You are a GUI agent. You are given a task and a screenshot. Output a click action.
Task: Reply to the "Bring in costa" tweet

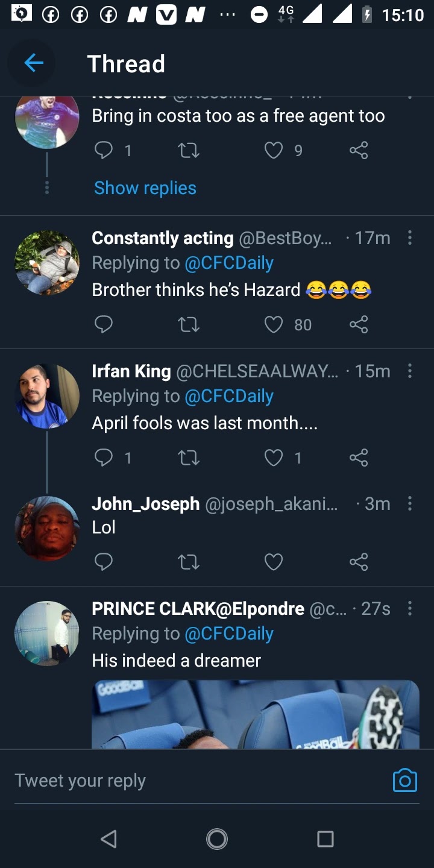104,150
